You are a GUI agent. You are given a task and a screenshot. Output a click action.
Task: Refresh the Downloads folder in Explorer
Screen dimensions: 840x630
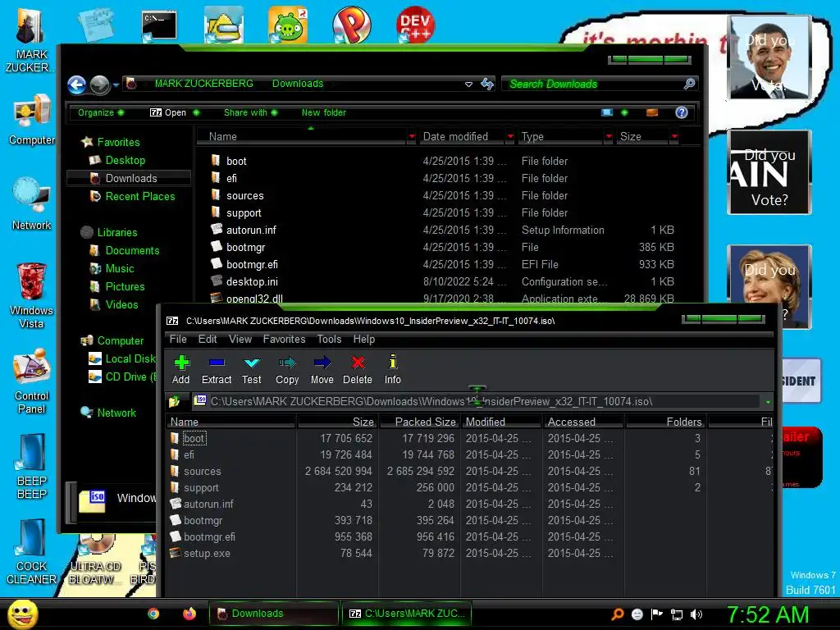[487, 84]
